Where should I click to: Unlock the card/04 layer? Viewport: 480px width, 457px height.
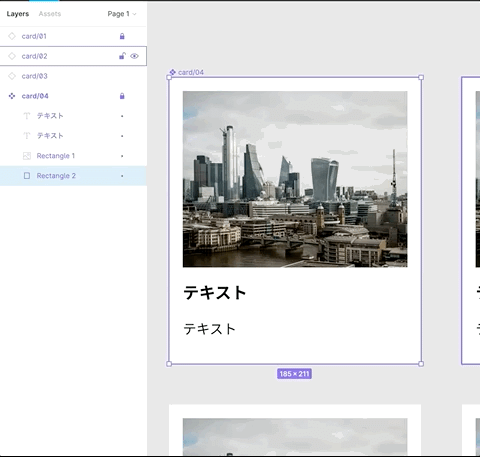[122, 96]
